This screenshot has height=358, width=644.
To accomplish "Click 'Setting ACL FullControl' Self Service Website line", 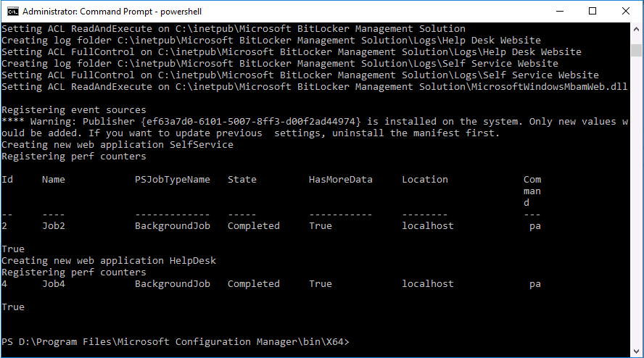I will [x=300, y=75].
